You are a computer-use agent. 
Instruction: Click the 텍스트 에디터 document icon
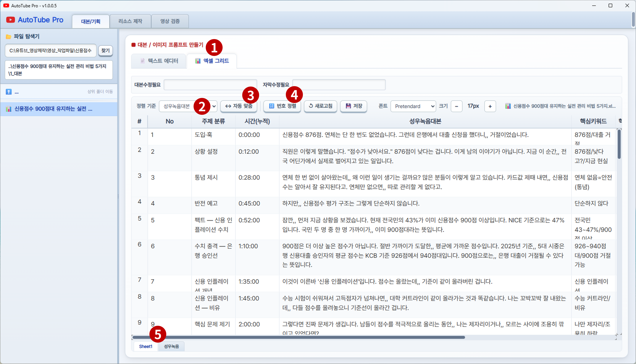[143, 61]
